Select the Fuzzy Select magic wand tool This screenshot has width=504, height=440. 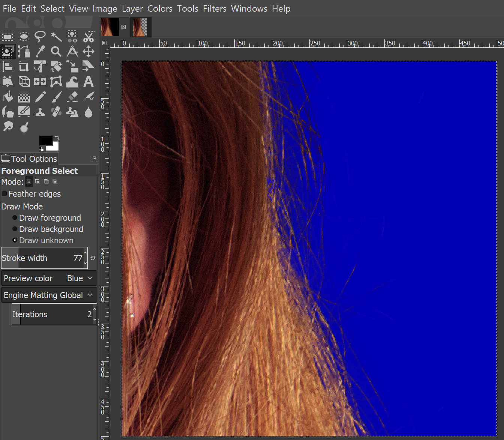point(56,36)
